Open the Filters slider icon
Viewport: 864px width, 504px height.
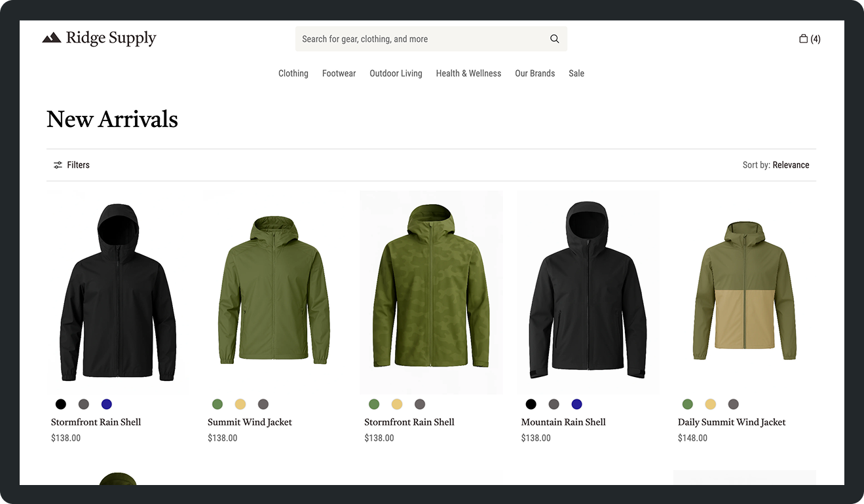point(58,165)
